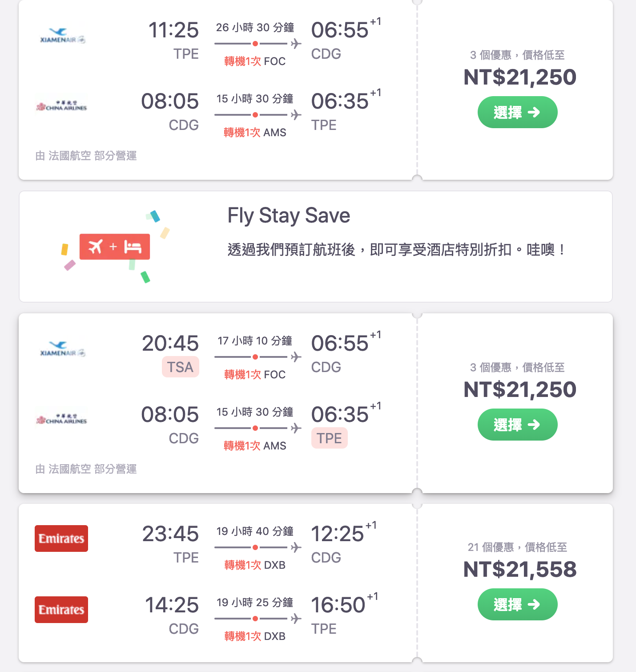Viewport: 636px width, 672px height.
Task: Click the 由 法國航空 部分營運 note in first card
Action: click(x=86, y=156)
